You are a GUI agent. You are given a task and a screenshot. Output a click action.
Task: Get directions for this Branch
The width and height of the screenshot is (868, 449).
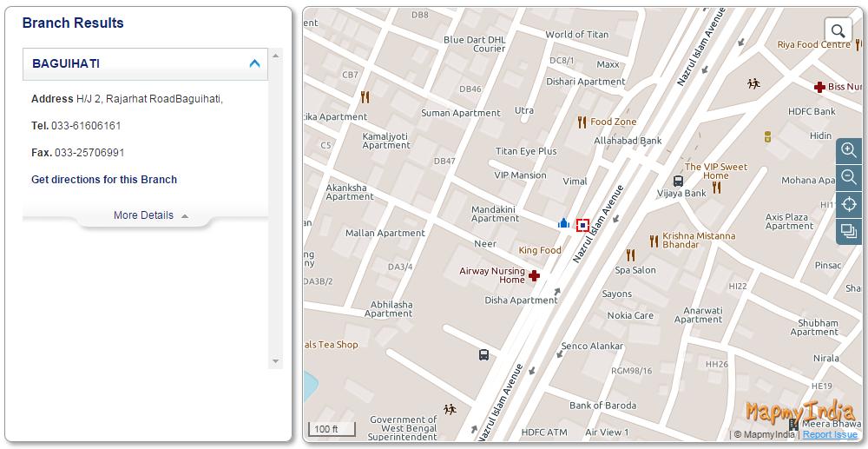(104, 180)
